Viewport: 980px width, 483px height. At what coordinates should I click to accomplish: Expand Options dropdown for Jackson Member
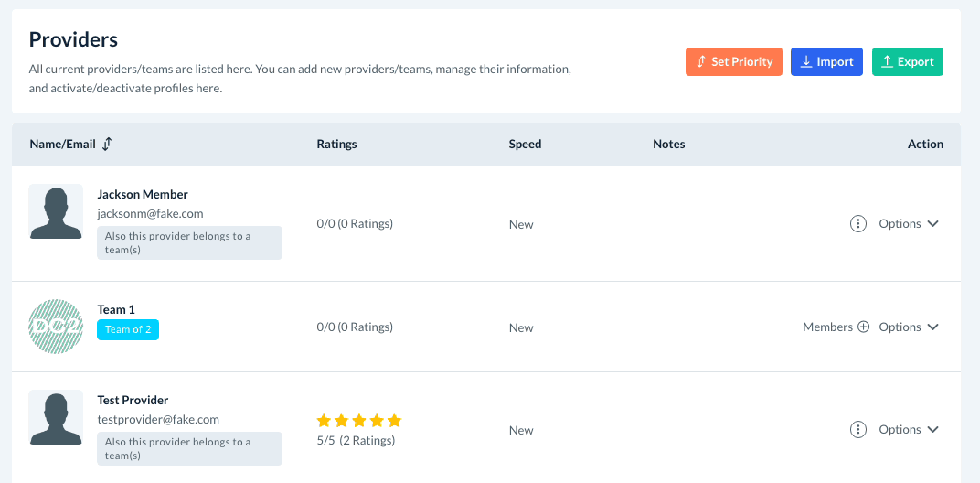click(x=909, y=223)
